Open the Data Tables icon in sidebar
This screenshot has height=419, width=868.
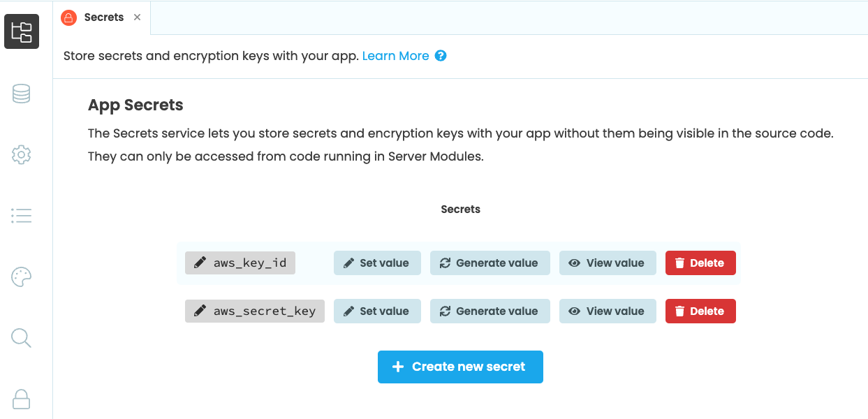point(21,93)
